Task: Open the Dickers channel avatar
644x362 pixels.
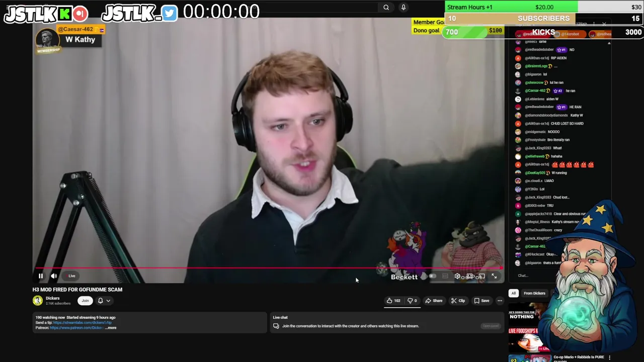Action: [38, 301]
